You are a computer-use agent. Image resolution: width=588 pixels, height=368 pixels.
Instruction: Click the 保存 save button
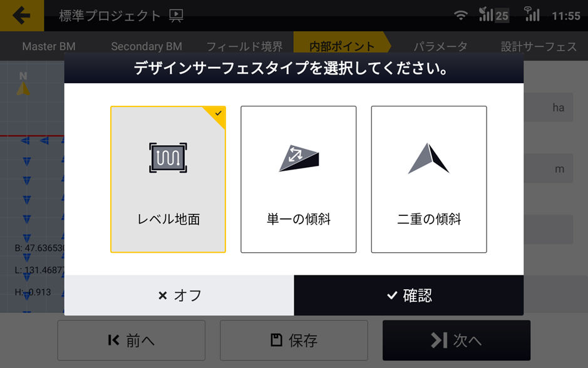pyautogui.click(x=294, y=340)
